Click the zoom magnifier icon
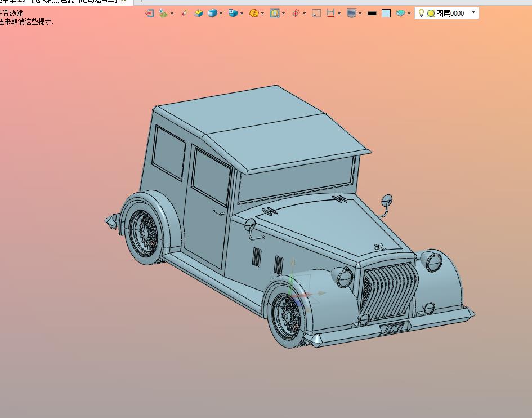Screen dimensions: 532x418 click(275, 14)
